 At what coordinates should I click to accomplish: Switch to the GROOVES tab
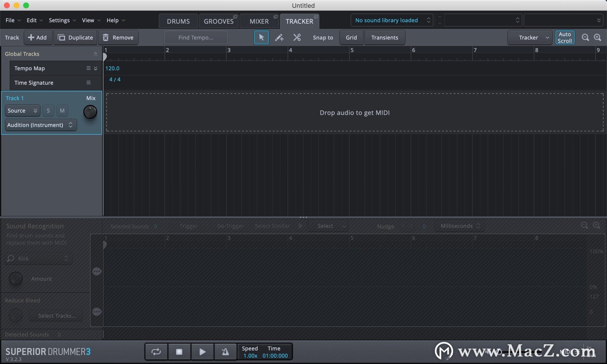(x=219, y=21)
